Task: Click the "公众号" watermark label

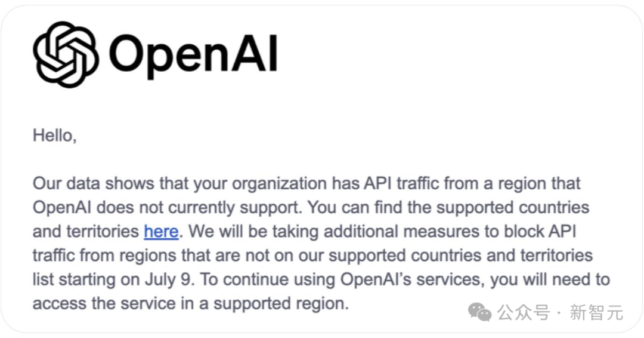Action: point(524,312)
